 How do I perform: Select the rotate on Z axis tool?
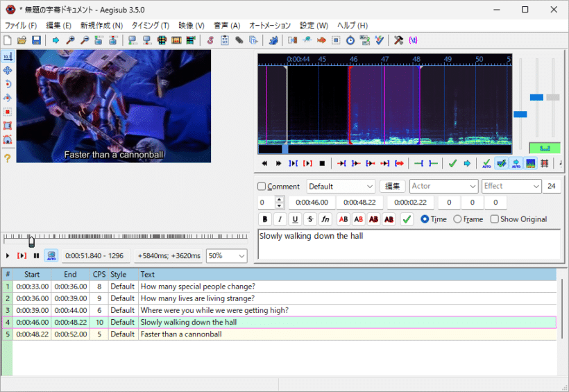[x=8, y=84]
